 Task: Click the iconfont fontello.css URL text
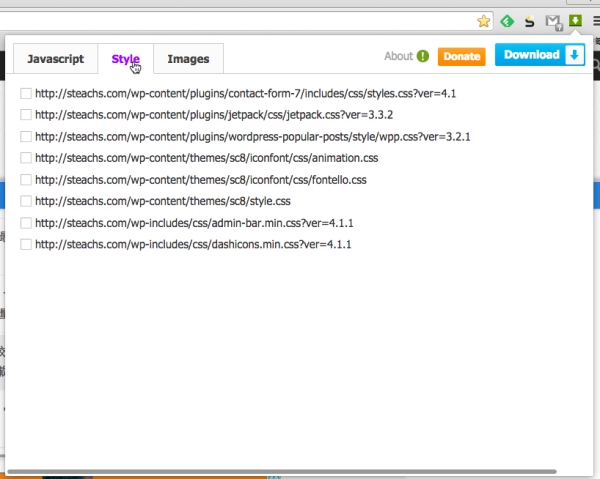pyautogui.click(x=201, y=180)
